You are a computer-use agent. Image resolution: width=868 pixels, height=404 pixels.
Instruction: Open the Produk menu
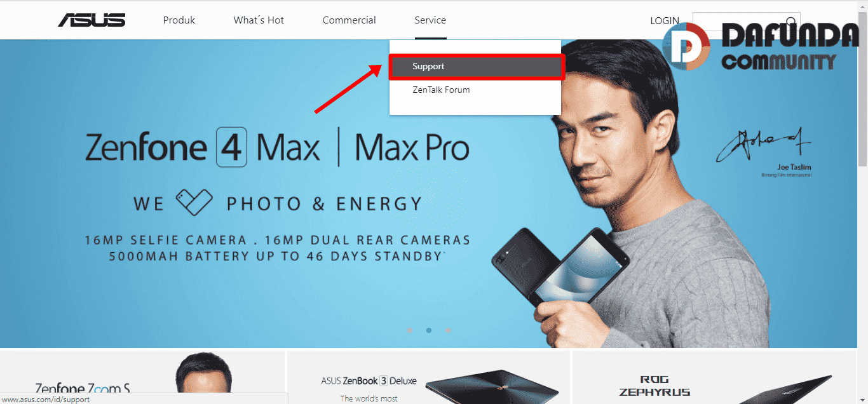click(179, 20)
